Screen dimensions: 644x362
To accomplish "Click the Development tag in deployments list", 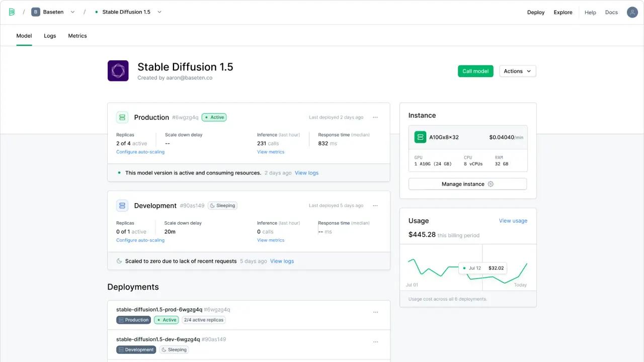I will (x=136, y=349).
